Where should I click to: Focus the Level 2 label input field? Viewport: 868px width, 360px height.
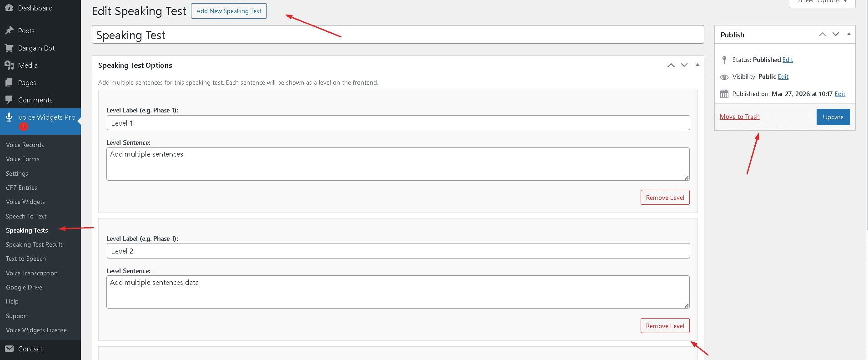(x=398, y=251)
